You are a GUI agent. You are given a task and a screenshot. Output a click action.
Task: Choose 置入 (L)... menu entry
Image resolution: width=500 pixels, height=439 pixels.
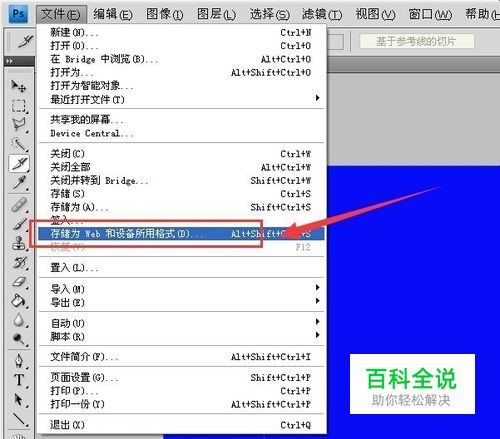(x=181, y=267)
